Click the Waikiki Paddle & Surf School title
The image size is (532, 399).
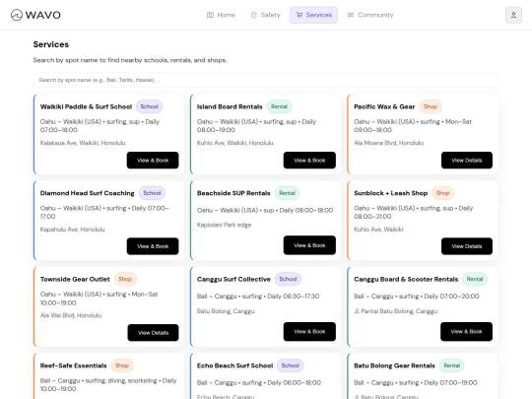86,106
